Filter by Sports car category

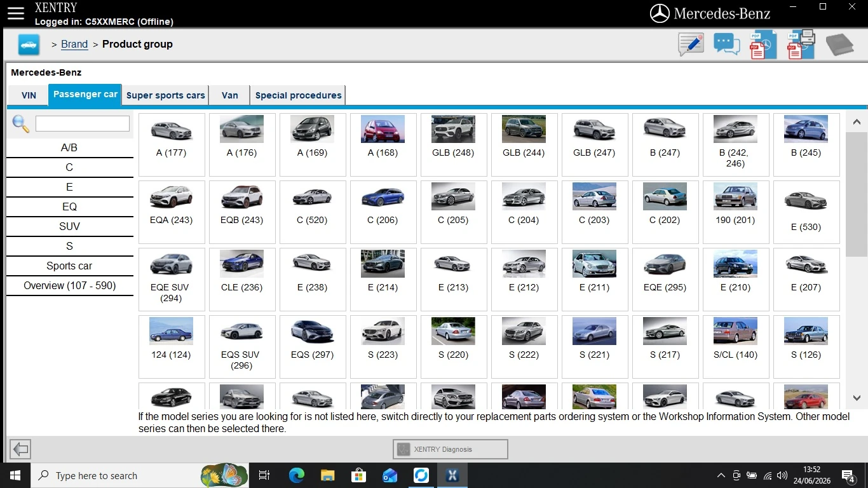pos(69,266)
